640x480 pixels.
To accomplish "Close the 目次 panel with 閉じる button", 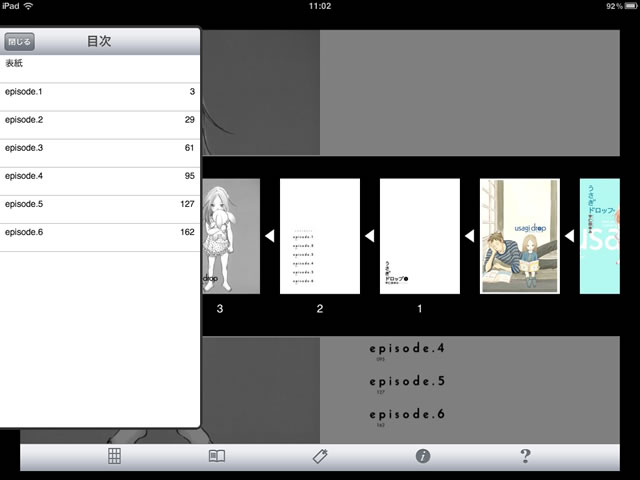I will click(x=19, y=42).
